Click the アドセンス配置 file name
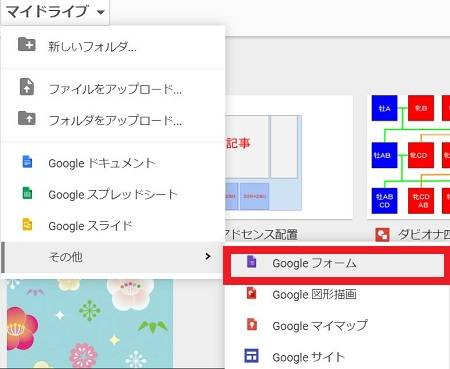 [x=262, y=234]
